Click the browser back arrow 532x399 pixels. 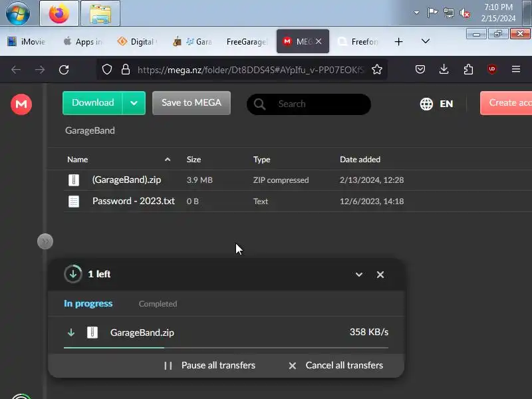(x=16, y=70)
